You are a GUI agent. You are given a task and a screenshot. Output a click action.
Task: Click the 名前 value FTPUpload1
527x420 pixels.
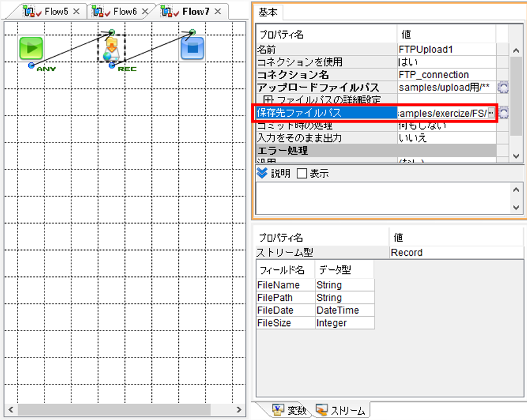(x=447, y=50)
